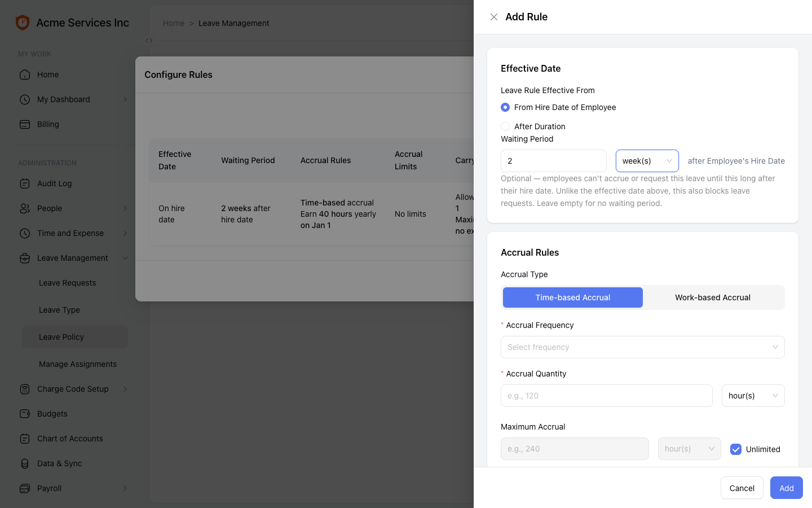Click the Home house icon in sidebar
Image resolution: width=812 pixels, height=508 pixels.
point(25,75)
